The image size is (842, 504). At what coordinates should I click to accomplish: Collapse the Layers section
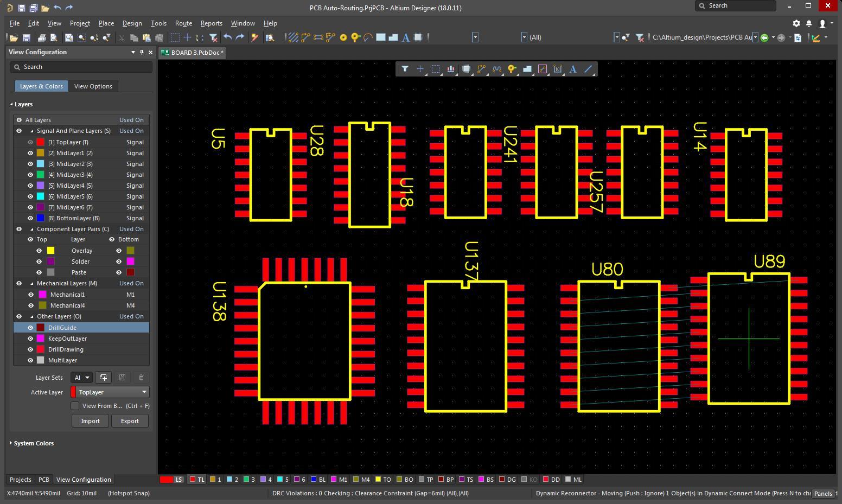point(11,104)
